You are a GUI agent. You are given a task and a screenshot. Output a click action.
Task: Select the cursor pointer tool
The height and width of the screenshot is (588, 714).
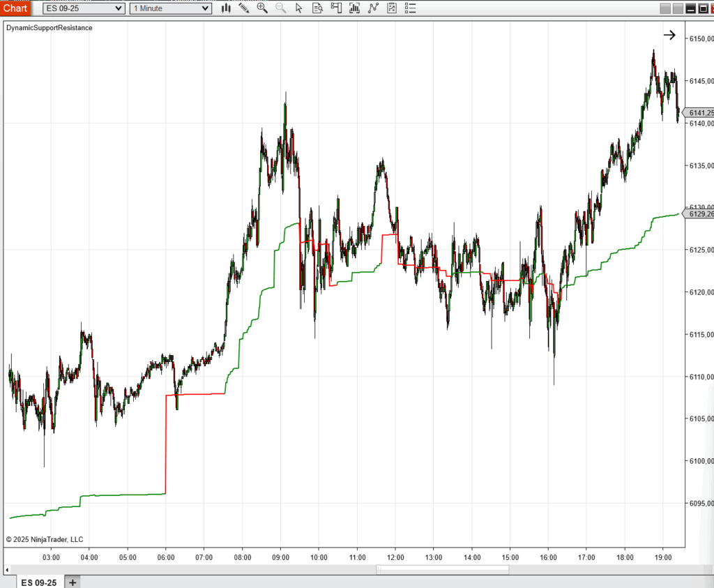point(299,8)
